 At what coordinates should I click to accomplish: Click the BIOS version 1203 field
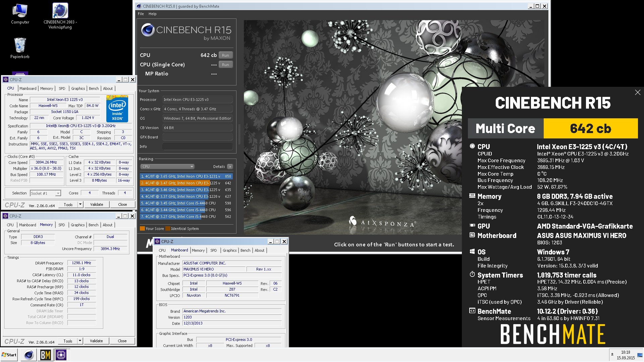(232, 317)
